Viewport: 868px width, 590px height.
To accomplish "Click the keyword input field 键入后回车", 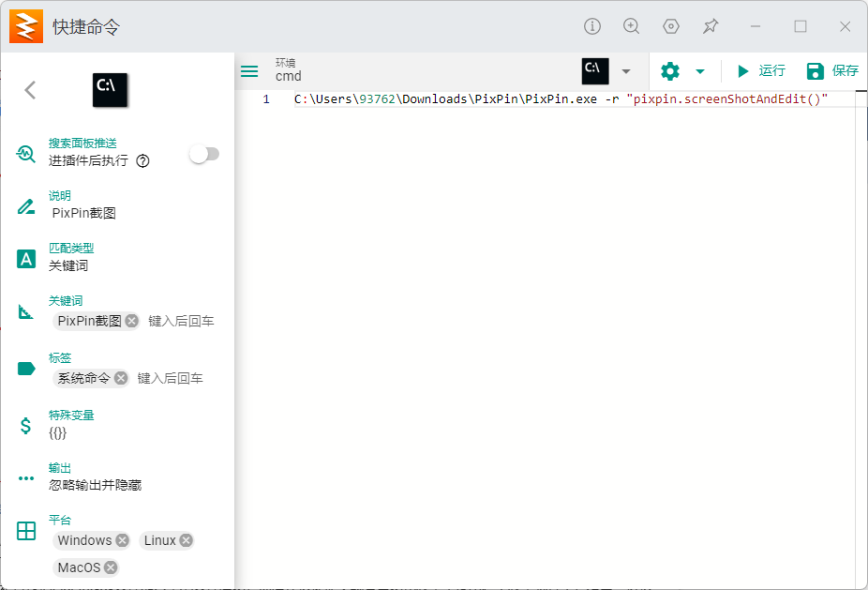I will 182,322.
